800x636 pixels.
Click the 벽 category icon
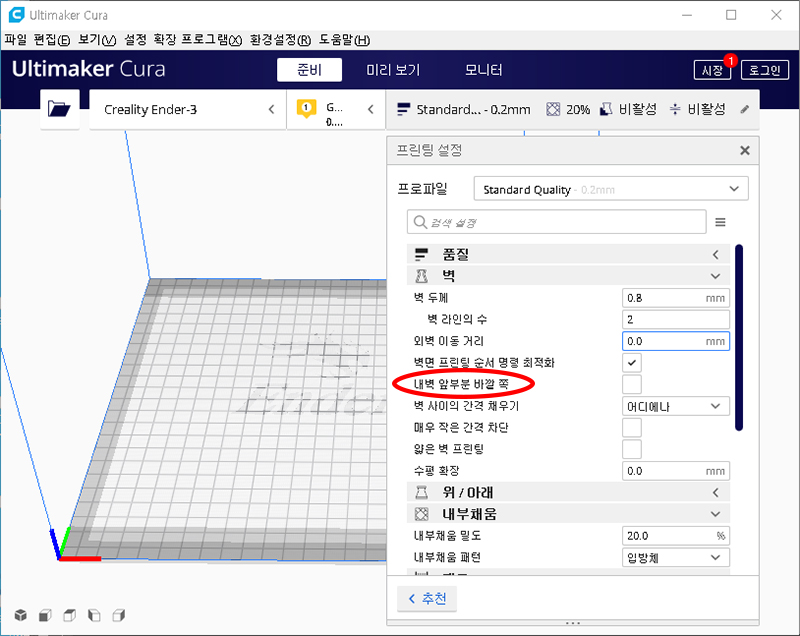pos(421,276)
